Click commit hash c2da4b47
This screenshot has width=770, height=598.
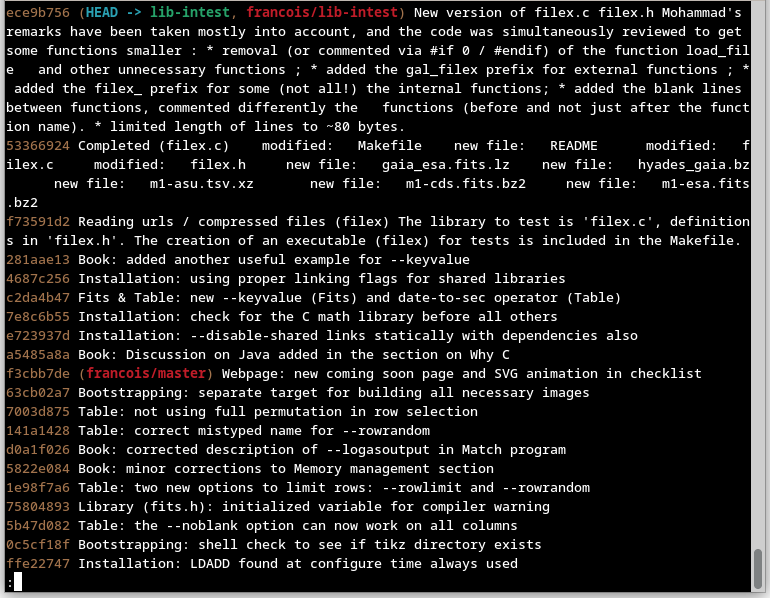point(38,298)
